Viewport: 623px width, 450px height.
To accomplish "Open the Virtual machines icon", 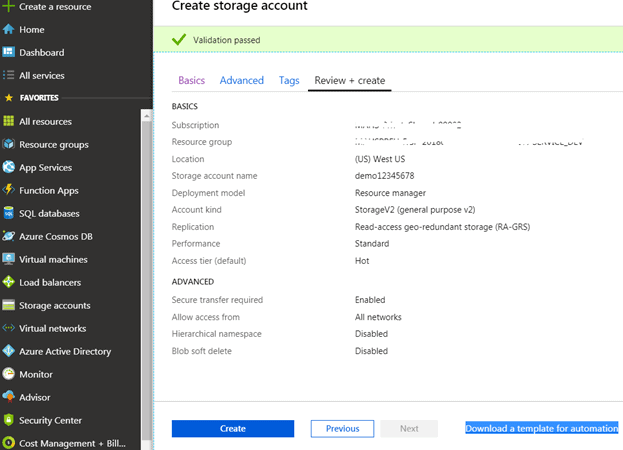I will [x=9, y=259].
